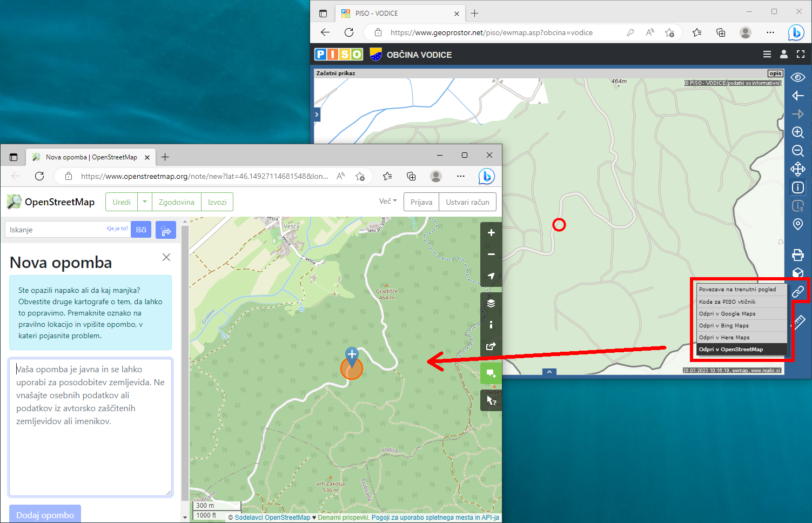Open the Izvozi tab
Image resolution: width=812 pixels, height=523 pixels.
click(x=217, y=202)
